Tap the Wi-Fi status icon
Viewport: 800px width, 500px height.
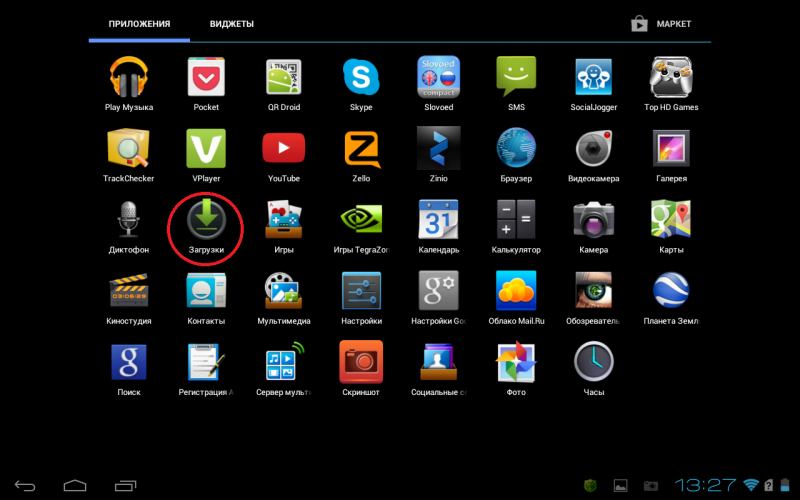[x=751, y=485]
